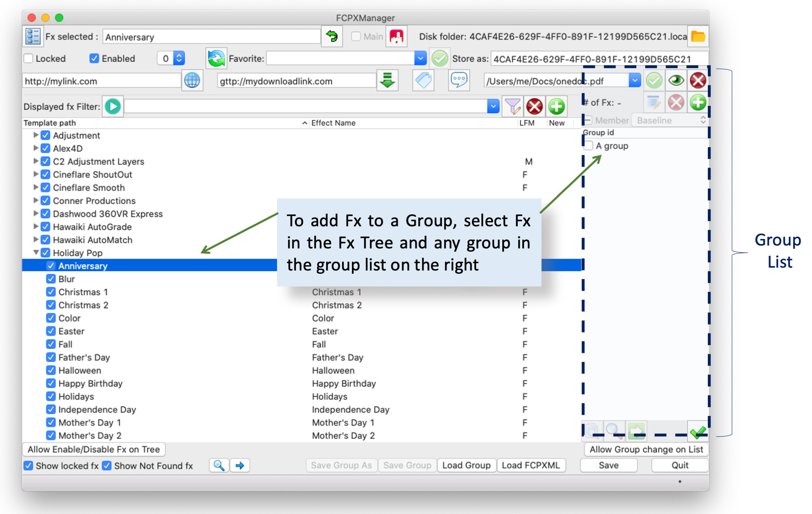Open the Favorite dropdown
The width and height of the screenshot is (812, 514).
click(420, 58)
